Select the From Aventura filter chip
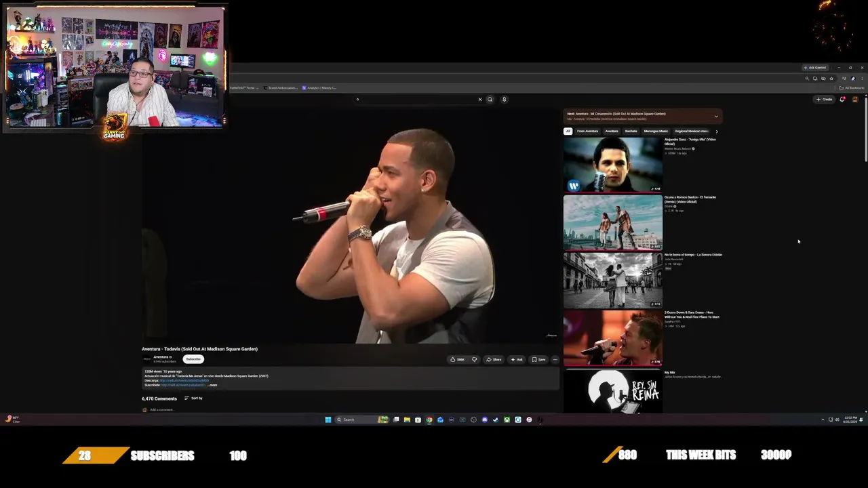Screen dimensions: 868x488 (587, 131)
